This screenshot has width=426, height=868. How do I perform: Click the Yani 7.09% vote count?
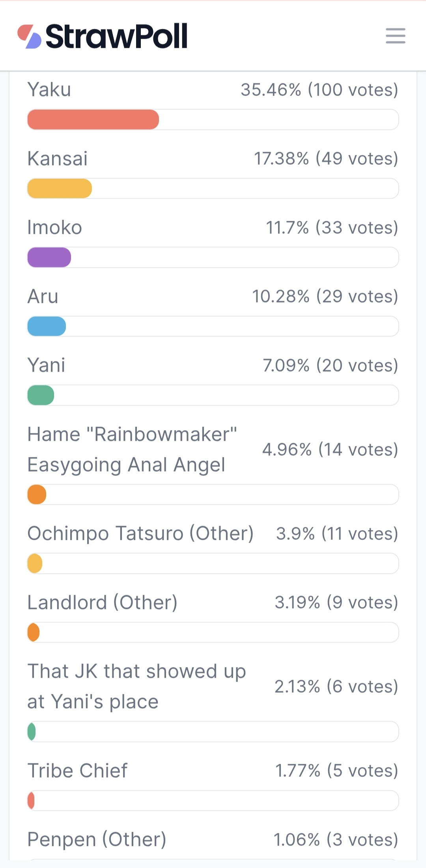(331, 366)
